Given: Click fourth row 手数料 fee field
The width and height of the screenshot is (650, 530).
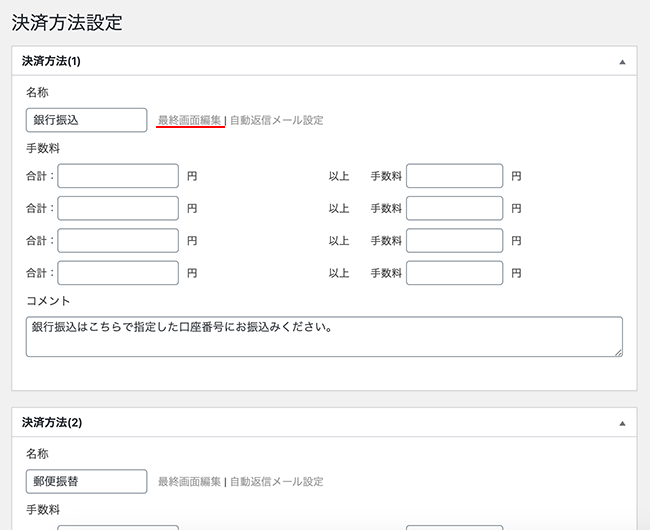Looking at the screenshot, I should [455, 273].
